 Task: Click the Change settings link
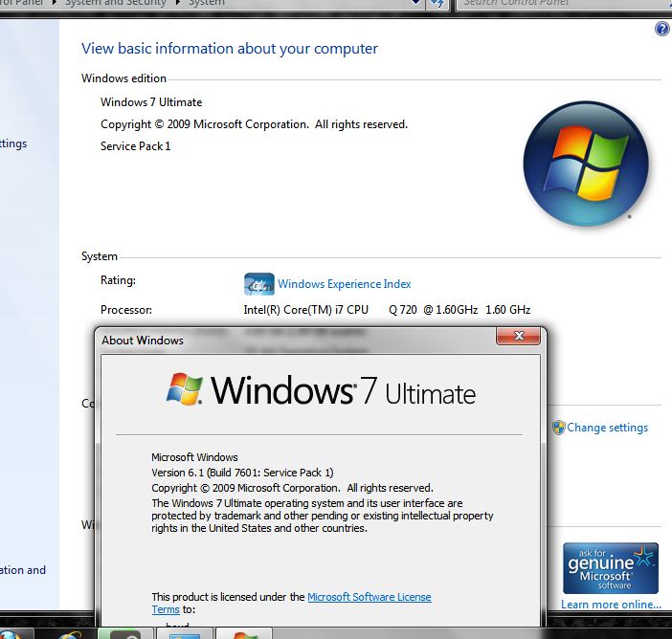(x=607, y=428)
